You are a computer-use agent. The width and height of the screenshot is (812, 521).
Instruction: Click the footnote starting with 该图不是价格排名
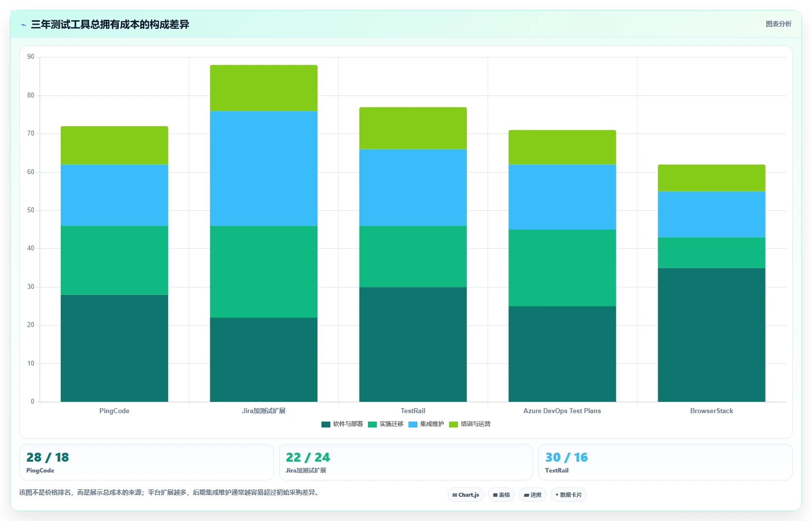coord(169,493)
